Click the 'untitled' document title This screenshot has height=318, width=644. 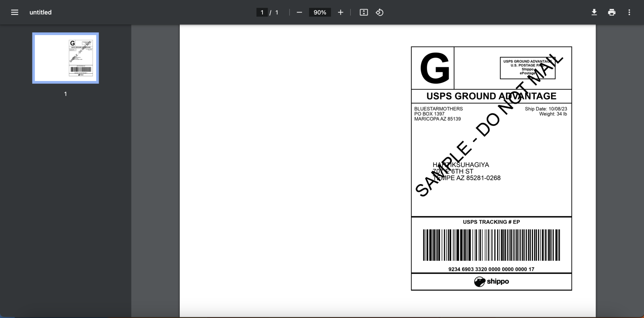(x=41, y=12)
